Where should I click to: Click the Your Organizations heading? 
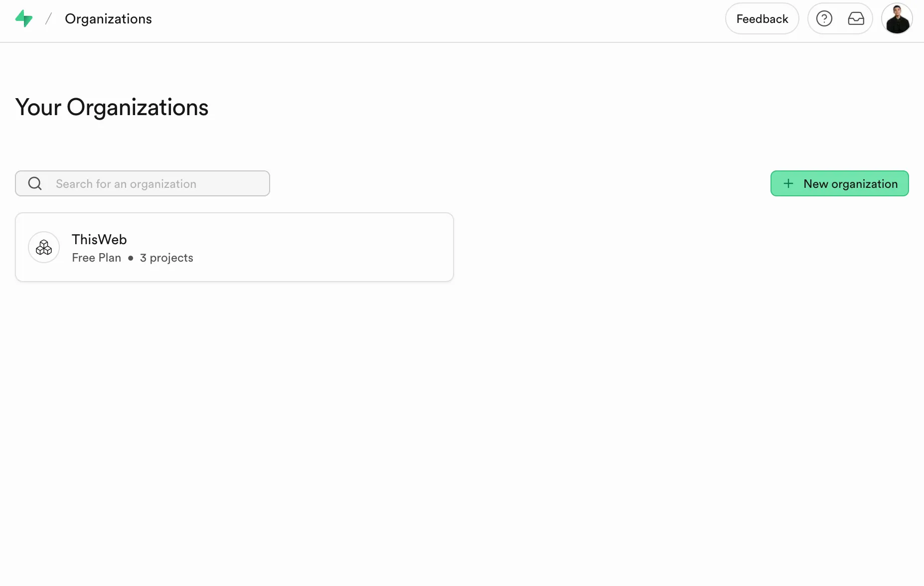tap(112, 108)
